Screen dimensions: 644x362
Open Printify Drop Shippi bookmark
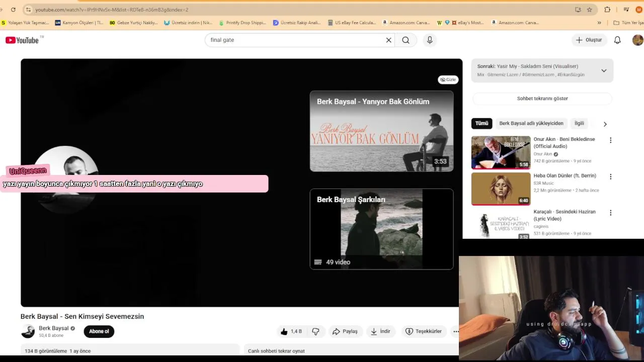click(243, 23)
